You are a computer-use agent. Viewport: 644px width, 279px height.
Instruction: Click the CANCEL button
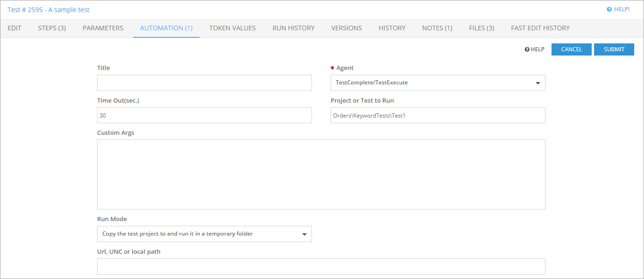[571, 49]
